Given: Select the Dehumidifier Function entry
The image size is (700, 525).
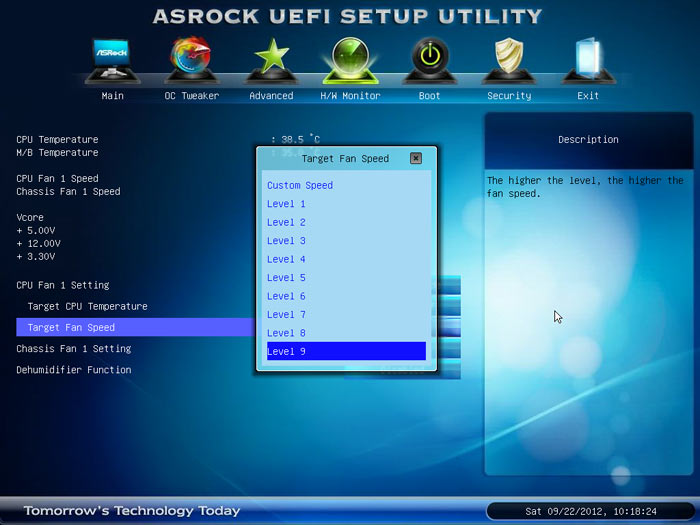Looking at the screenshot, I should click(x=74, y=370).
